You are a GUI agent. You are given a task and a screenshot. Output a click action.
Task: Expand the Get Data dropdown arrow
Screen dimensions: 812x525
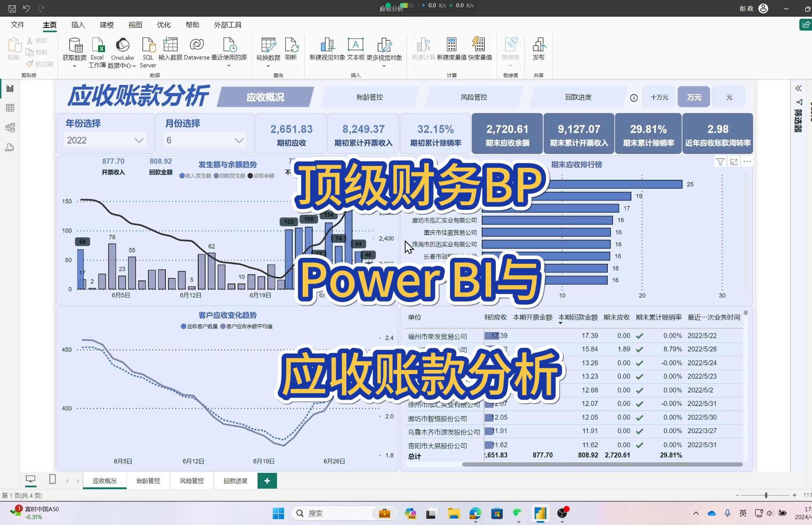74,66
